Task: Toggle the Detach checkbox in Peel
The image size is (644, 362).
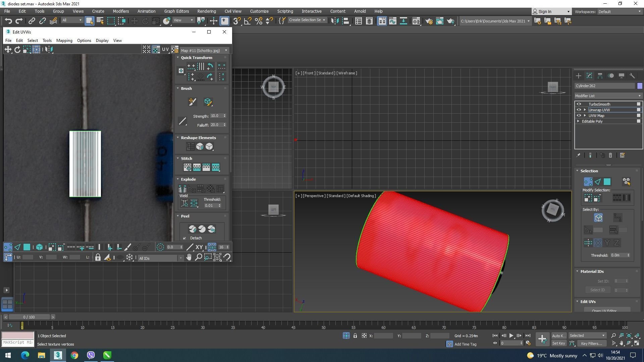Action: pos(184,238)
